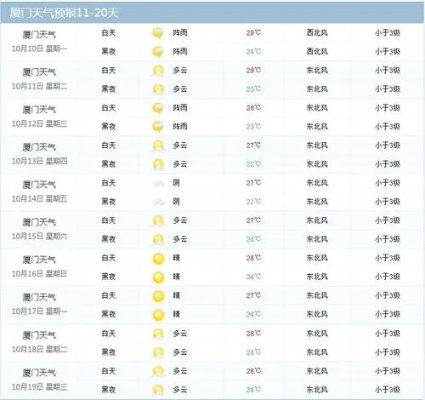Click the 东北风 wind for 10月14日 黑夜
Viewport: 425px width, 400px height.
pos(317,202)
